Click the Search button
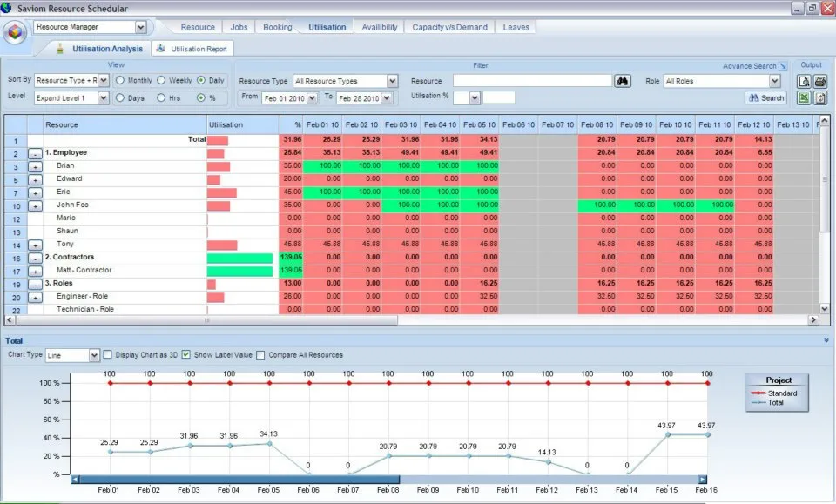Screen dimensions: 836x504 pos(766,98)
